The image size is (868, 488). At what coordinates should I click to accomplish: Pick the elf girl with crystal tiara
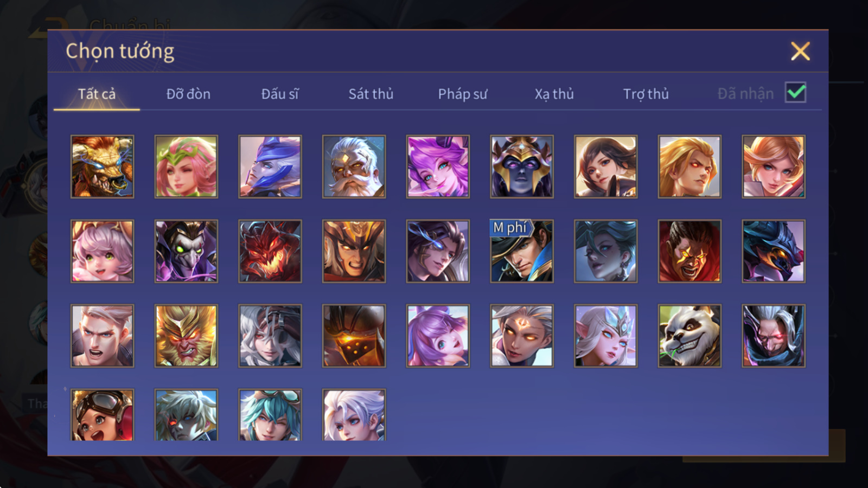pyautogui.click(x=605, y=336)
